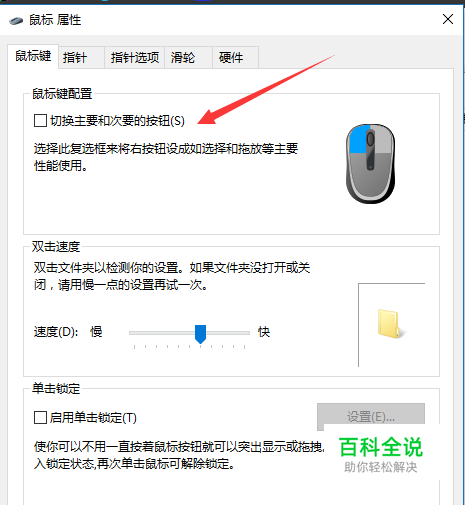465x505 pixels.
Task: Click the 鼠标 属性 window title text
Action: click(x=55, y=20)
